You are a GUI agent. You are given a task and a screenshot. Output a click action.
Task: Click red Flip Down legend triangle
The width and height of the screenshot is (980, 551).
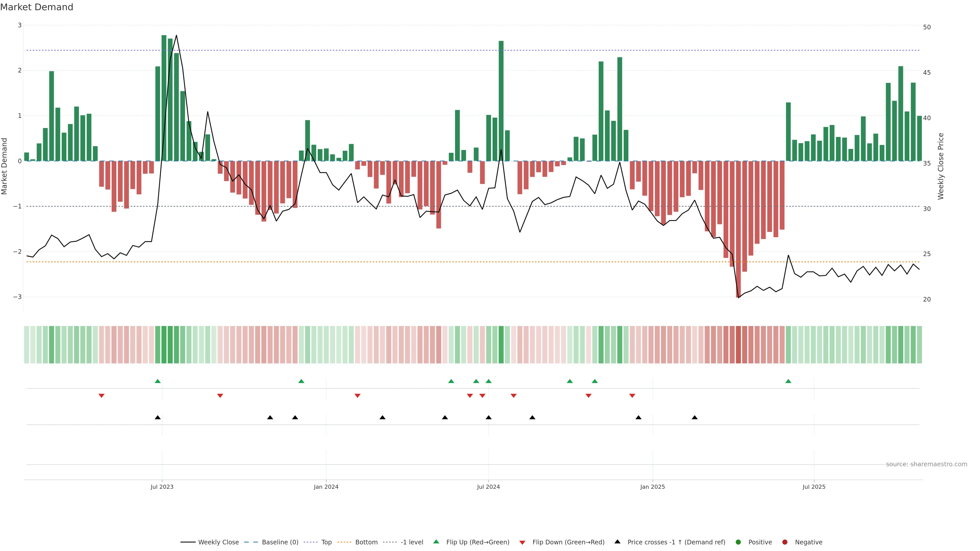522,543
